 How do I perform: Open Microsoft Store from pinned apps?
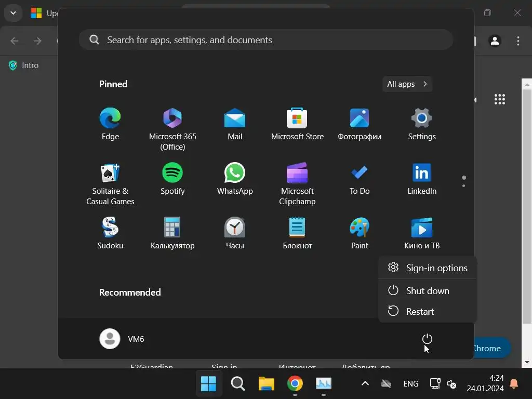[x=297, y=124]
